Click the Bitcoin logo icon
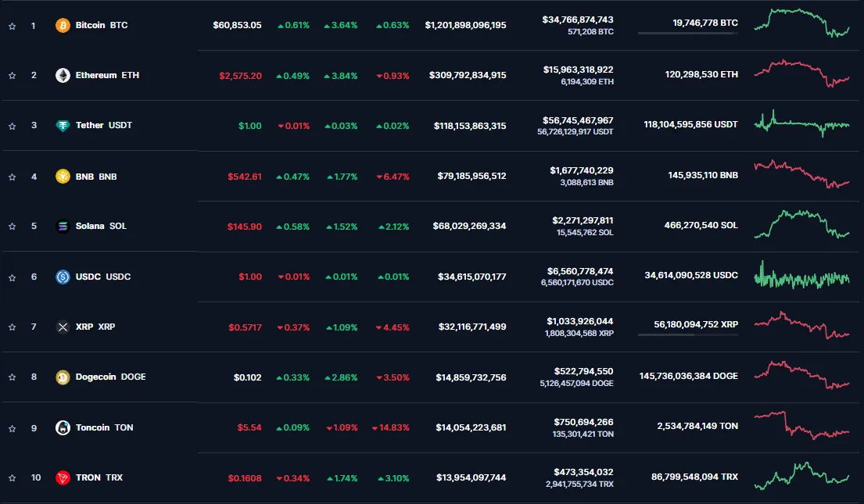The width and height of the screenshot is (864, 504). click(x=63, y=26)
